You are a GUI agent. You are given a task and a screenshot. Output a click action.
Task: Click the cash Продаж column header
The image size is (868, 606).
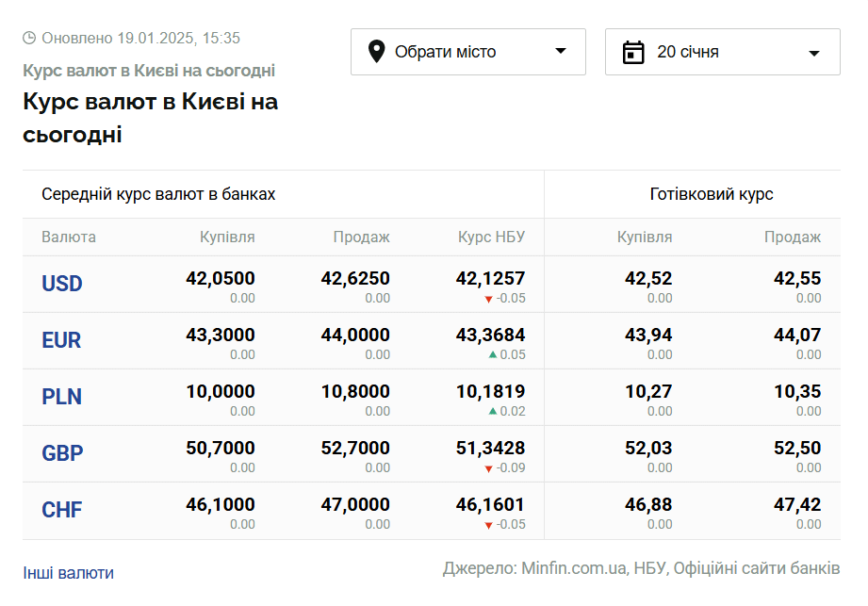793,237
